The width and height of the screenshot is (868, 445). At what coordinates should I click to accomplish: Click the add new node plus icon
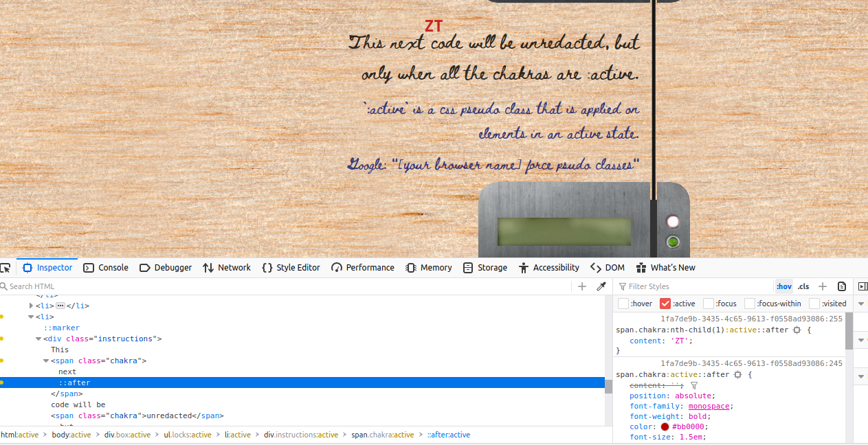click(582, 286)
